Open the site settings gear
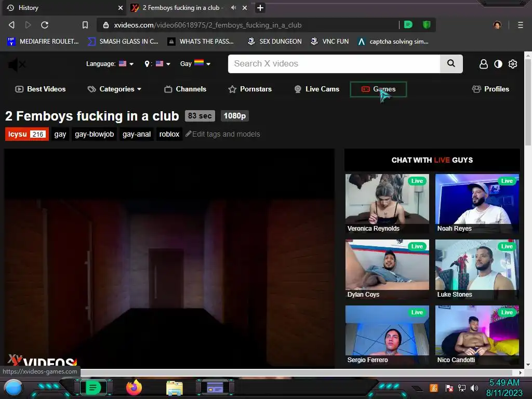The width and height of the screenshot is (532, 399). [x=513, y=64]
